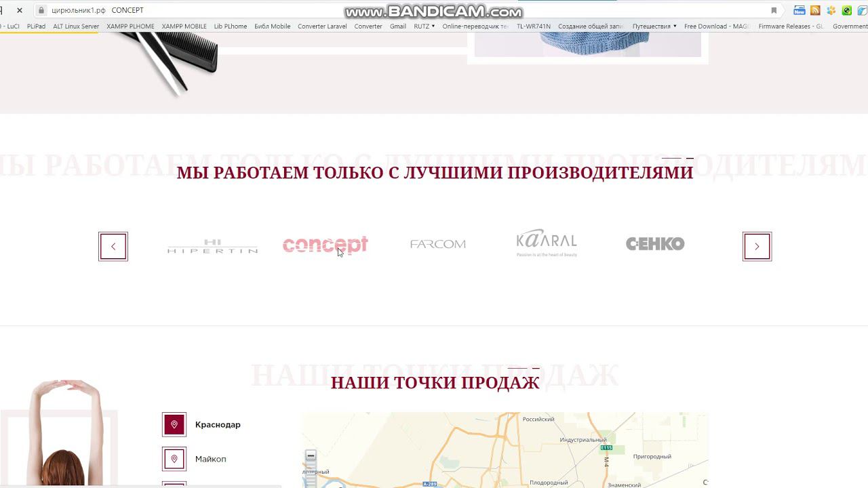Open the Cehko brand logo
The width and height of the screenshot is (868, 488).
(655, 244)
